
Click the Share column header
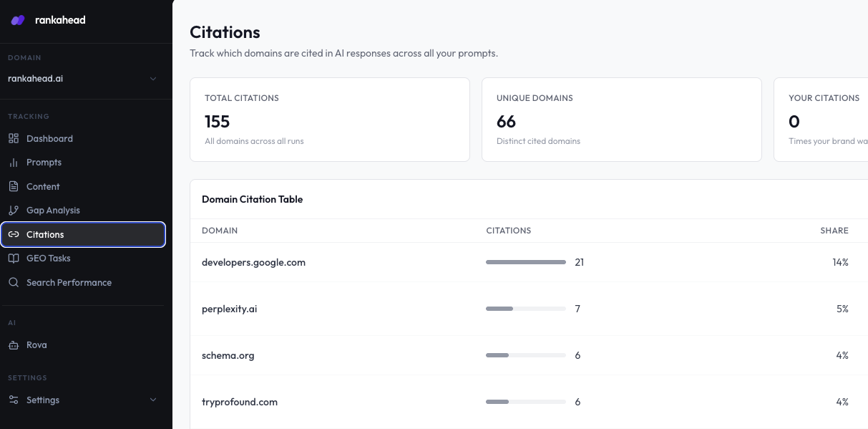click(x=834, y=231)
